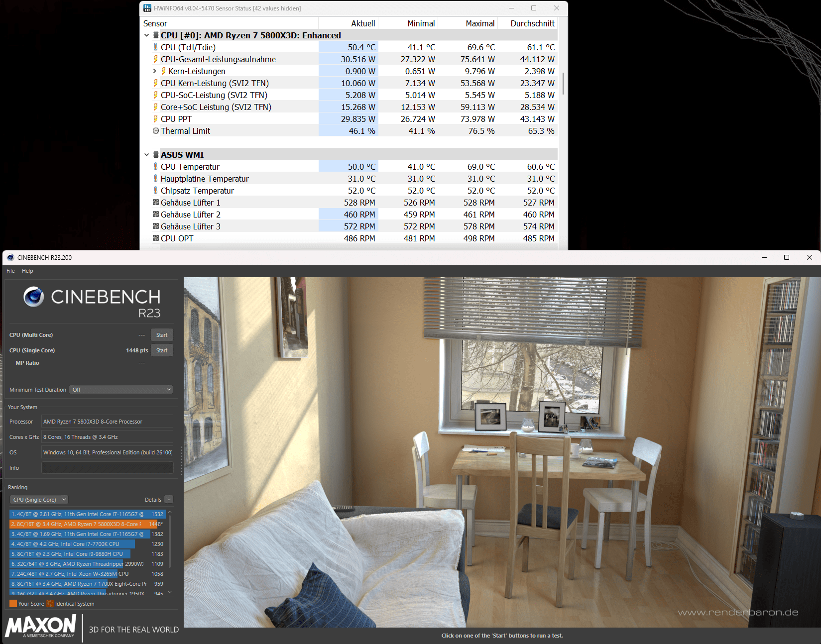Click the Maximal column header

(x=468, y=23)
